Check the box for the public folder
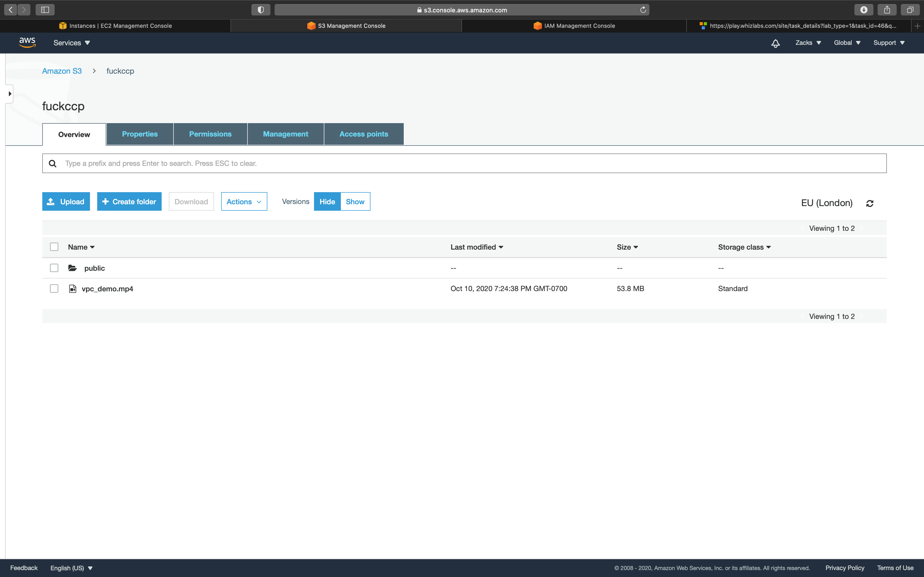Image resolution: width=924 pixels, height=577 pixels. point(54,268)
